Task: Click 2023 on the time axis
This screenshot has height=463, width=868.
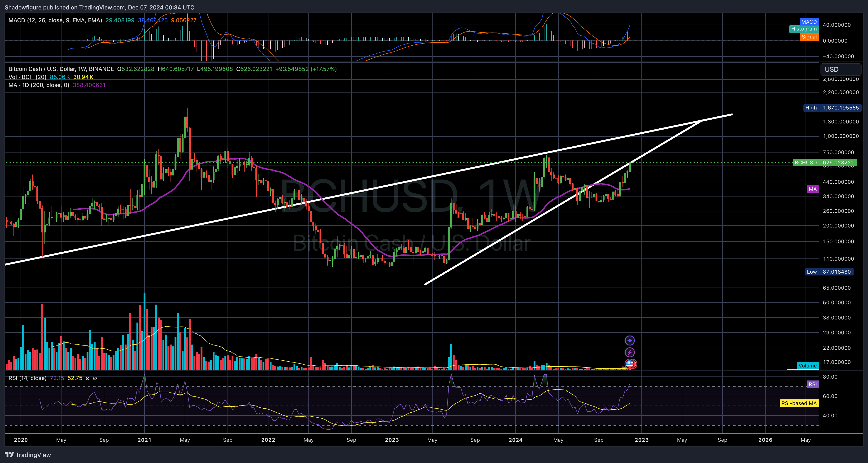Action: click(392, 440)
